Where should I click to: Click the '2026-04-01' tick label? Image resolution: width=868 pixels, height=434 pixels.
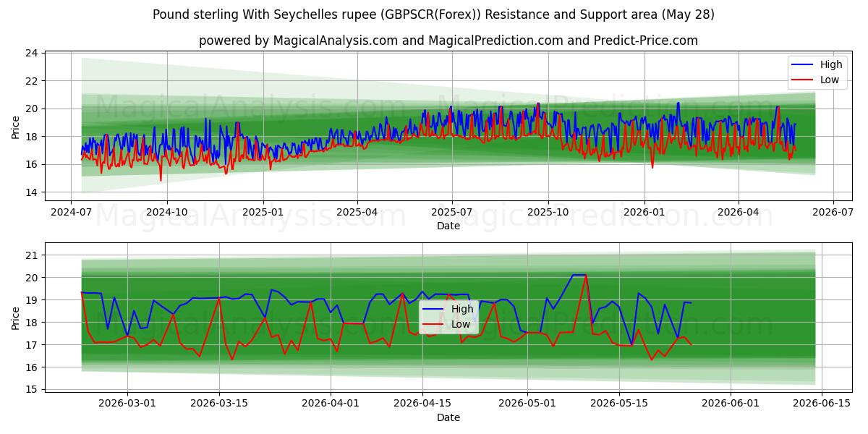(x=331, y=404)
